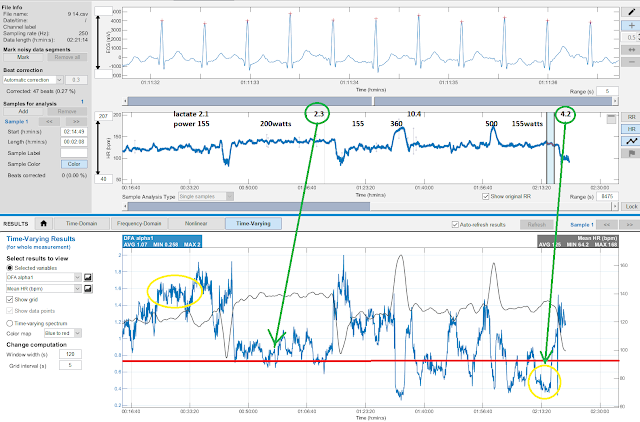Go to previous sample with << in samples panel
The image size is (640, 422).
49,122
